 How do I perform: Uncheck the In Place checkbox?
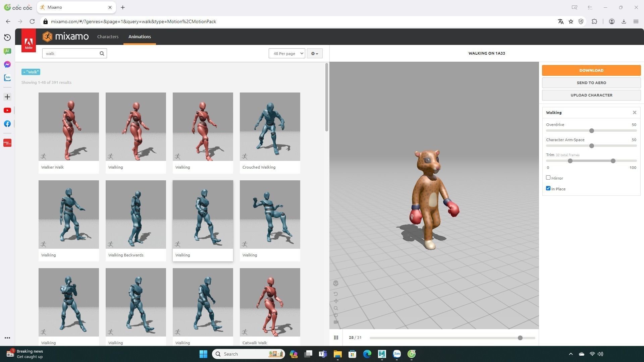pyautogui.click(x=548, y=188)
